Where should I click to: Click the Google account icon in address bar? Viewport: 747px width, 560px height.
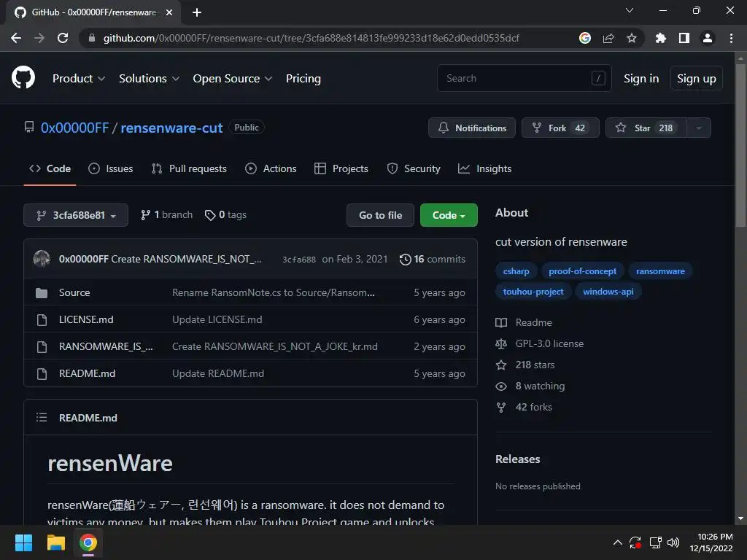click(x=585, y=38)
